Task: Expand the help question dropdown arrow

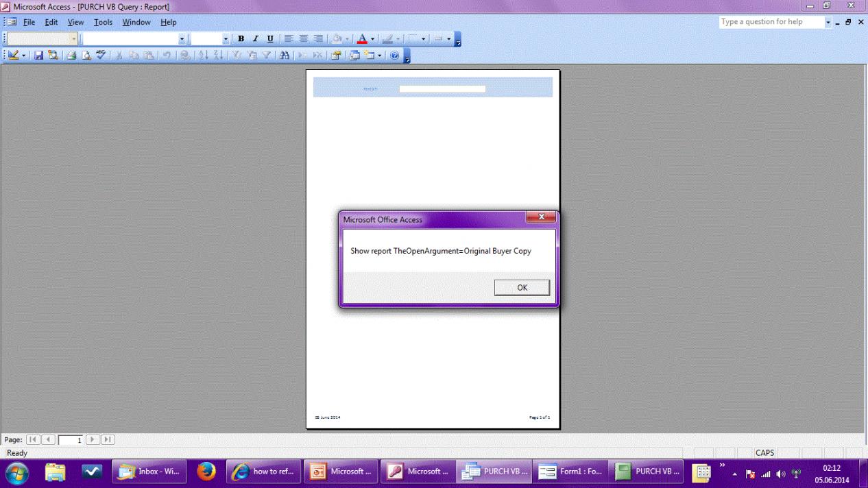Action: [828, 22]
